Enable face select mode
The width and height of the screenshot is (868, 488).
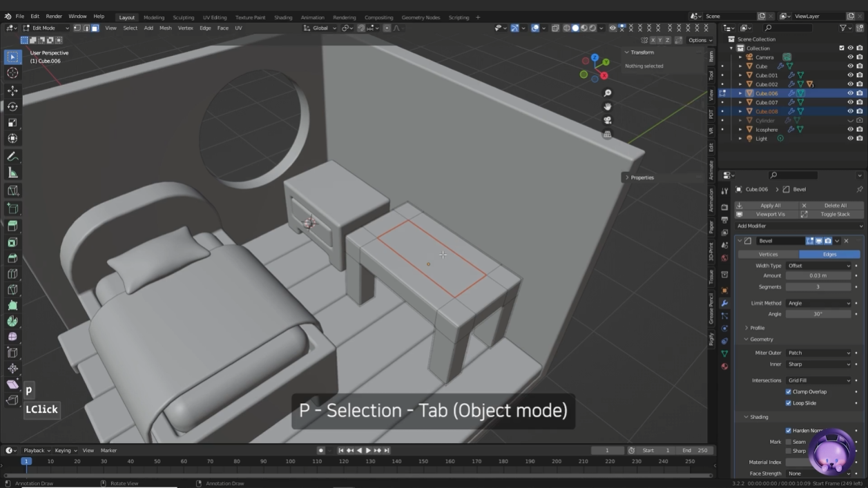[x=95, y=28]
